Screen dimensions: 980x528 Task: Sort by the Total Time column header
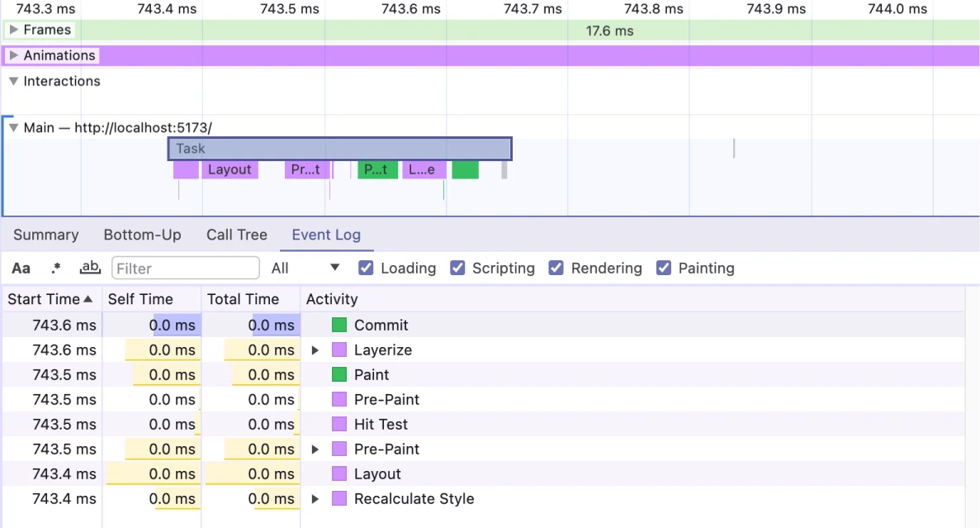coord(243,299)
